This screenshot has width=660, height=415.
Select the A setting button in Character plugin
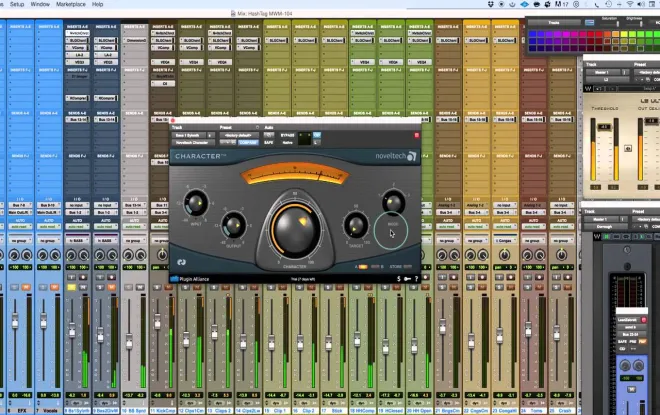tap(362, 267)
